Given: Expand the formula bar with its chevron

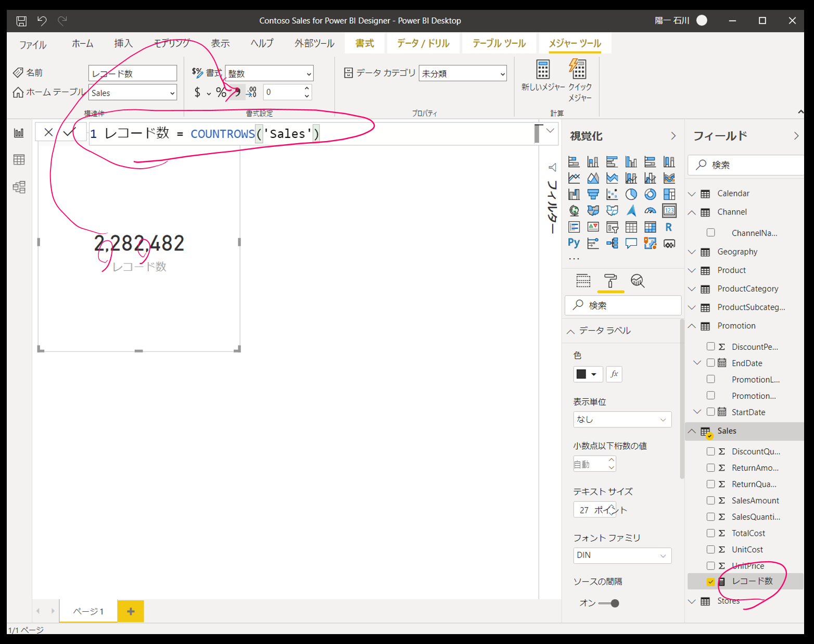Looking at the screenshot, I should click(550, 131).
